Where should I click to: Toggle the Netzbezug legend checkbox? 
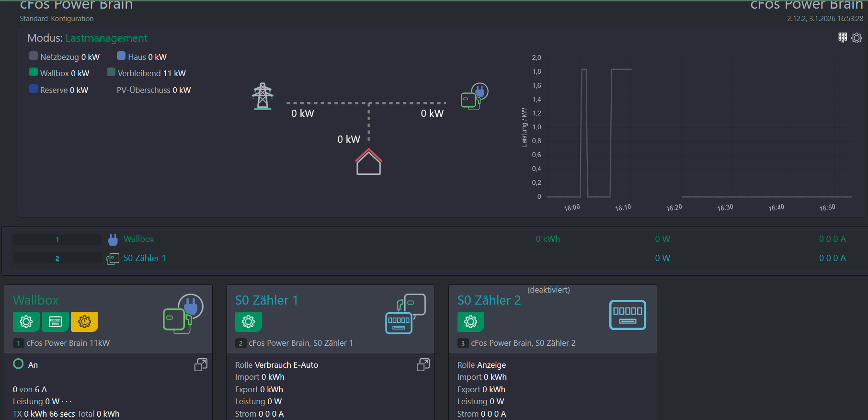tap(34, 56)
